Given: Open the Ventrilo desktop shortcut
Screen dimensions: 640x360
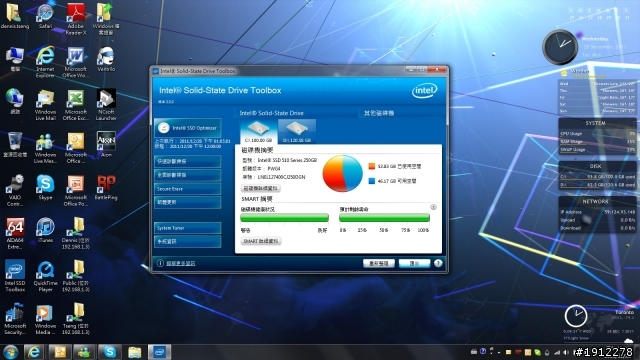Looking at the screenshot, I should 106,59.
